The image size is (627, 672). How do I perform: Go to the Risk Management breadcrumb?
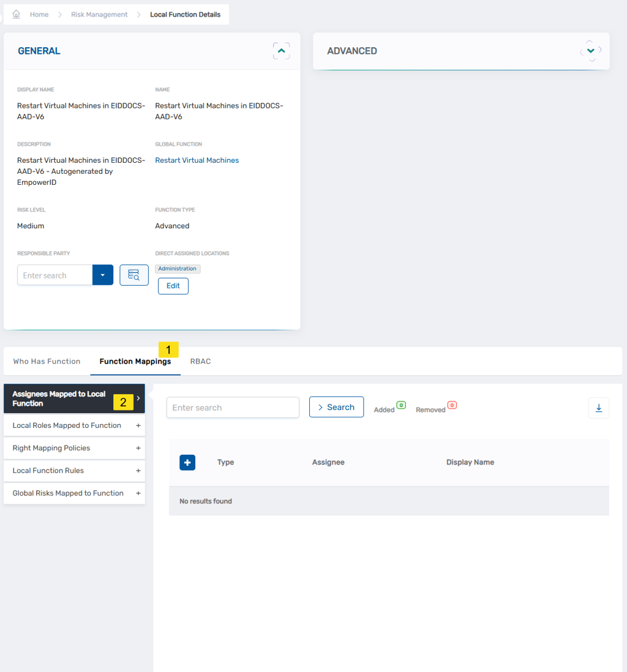click(x=99, y=15)
